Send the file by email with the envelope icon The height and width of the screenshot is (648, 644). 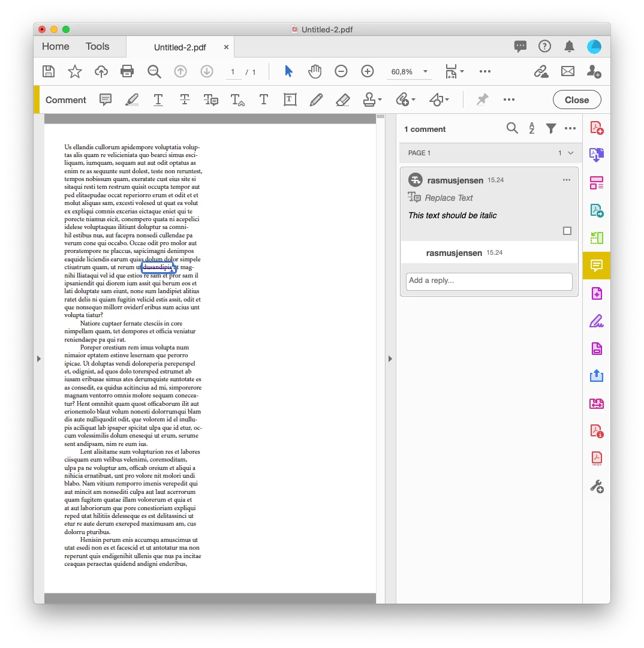point(567,71)
